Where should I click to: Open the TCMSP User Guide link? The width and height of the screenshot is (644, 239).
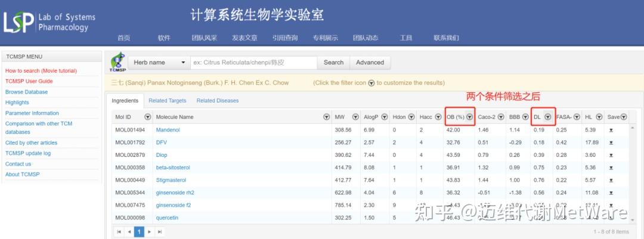coord(29,81)
